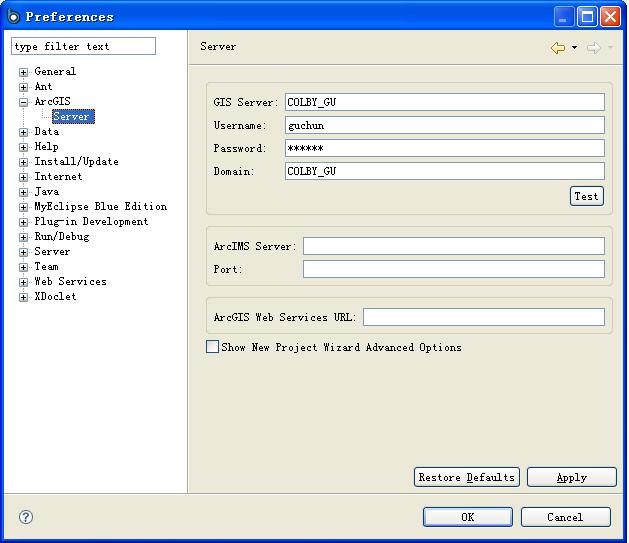The height and width of the screenshot is (543, 629).
Task: Enable Show New Project Wizard Advanced Options
Action: (212, 346)
